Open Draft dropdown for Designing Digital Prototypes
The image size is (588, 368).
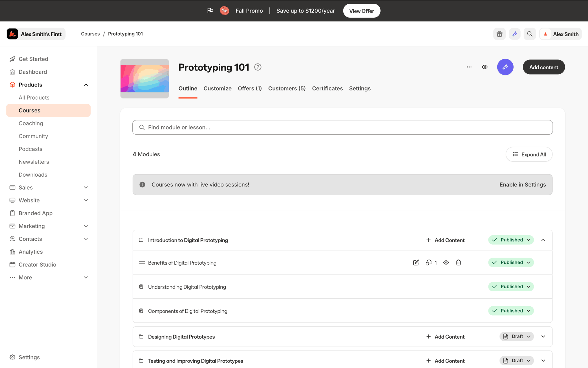pos(517,336)
